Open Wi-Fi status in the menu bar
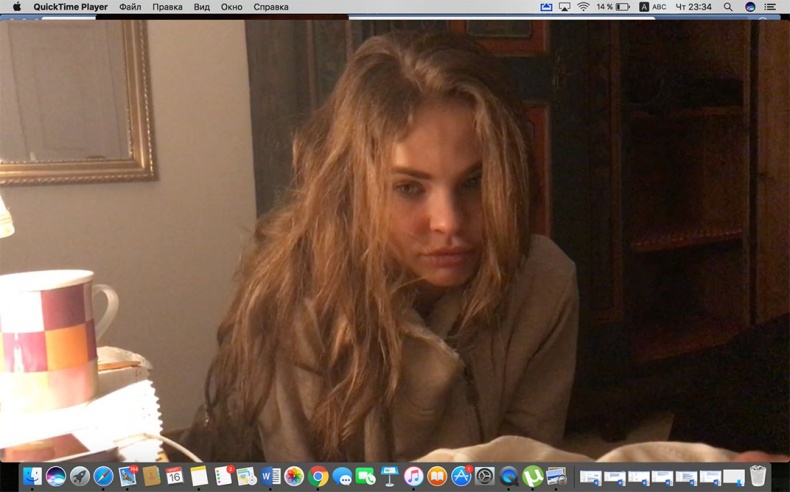Viewport: 790px width, 492px height. tap(583, 7)
